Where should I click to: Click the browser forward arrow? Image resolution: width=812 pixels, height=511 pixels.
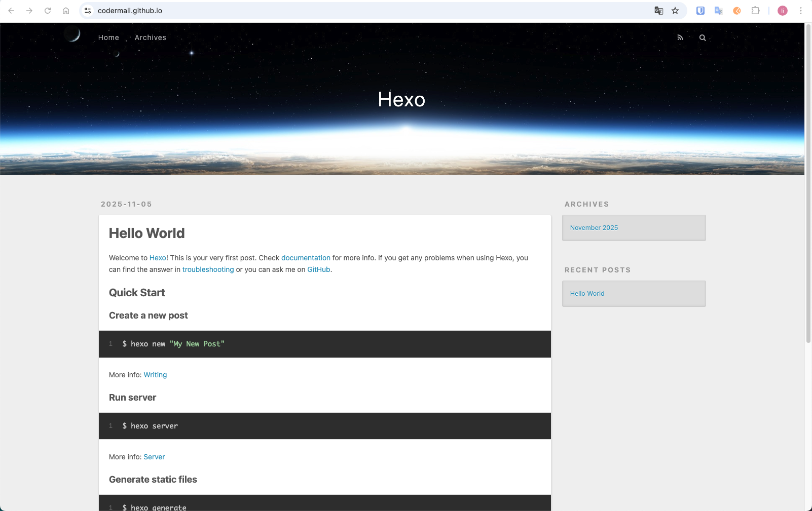coord(29,11)
